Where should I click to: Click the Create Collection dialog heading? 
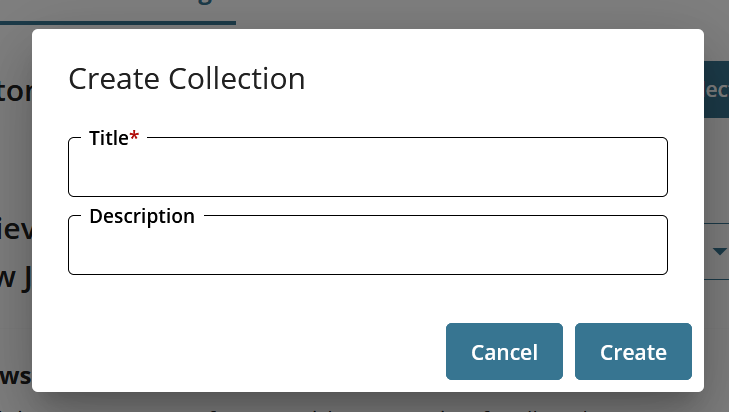pos(186,79)
